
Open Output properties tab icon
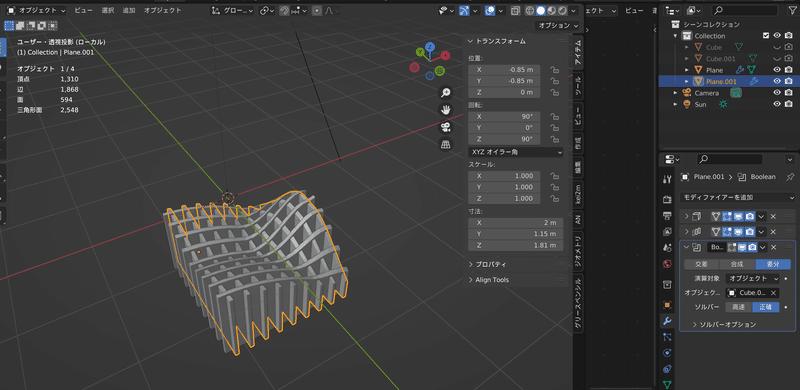(x=667, y=215)
